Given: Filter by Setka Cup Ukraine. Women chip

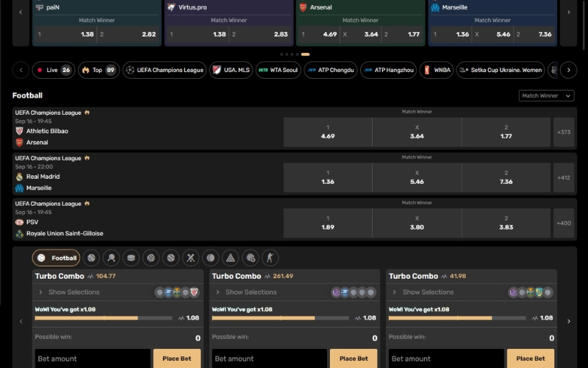Looking at the screenshot, I should [501, 70].
